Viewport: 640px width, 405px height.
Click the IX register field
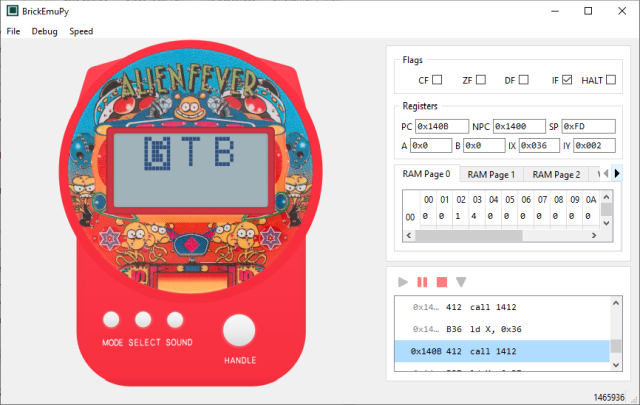click(x=539, y=145)
